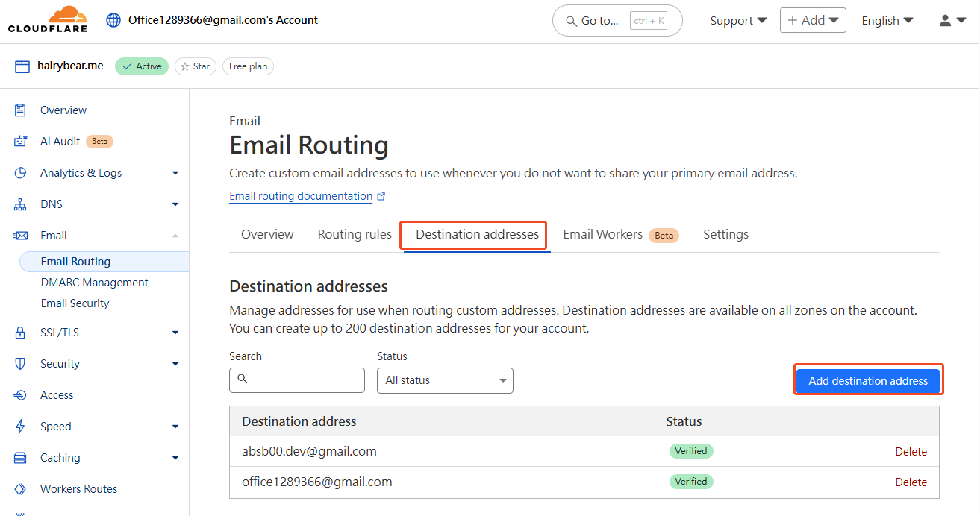Click the DNS network icon

pos(21,204)
